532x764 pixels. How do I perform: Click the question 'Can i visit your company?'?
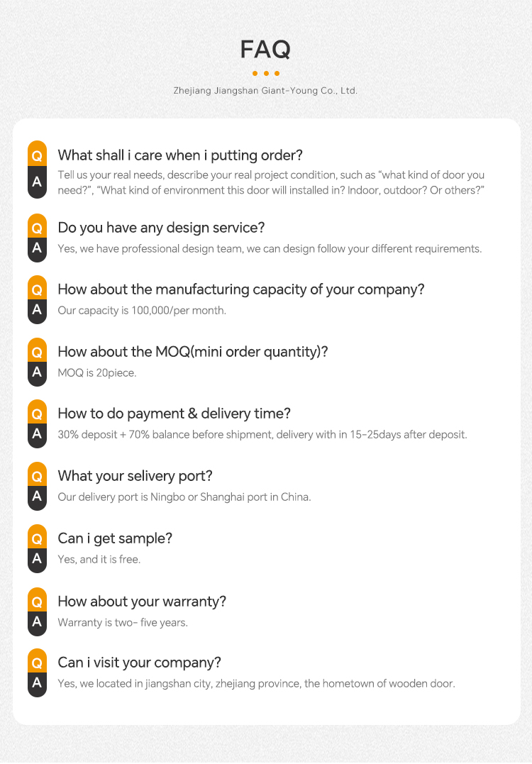139,663
